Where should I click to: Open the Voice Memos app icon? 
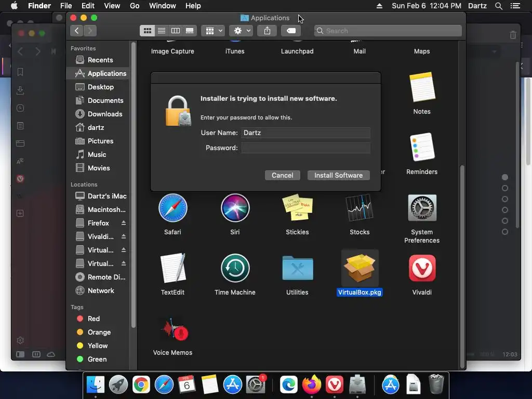point(175,329)
